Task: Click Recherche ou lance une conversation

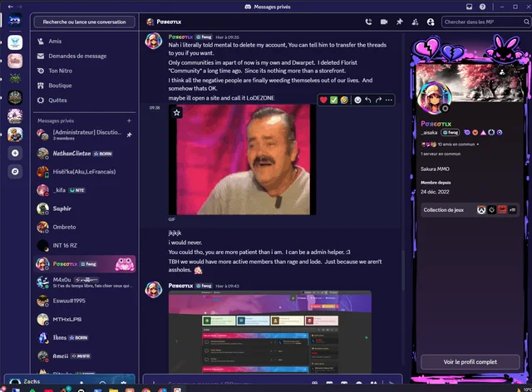Action: pos(84,22)
